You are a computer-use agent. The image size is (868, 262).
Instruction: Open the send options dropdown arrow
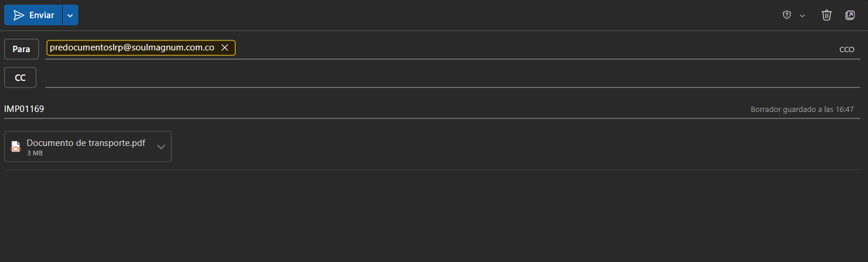tap(70, 15)
